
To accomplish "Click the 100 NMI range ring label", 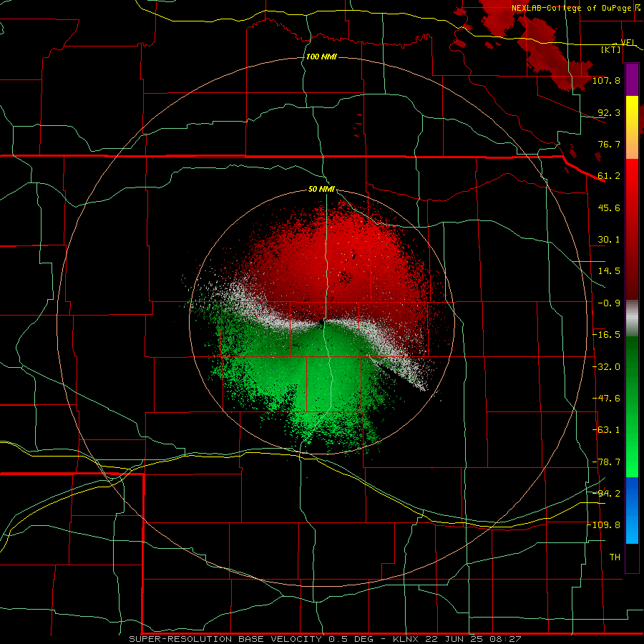I will [321, 57].
